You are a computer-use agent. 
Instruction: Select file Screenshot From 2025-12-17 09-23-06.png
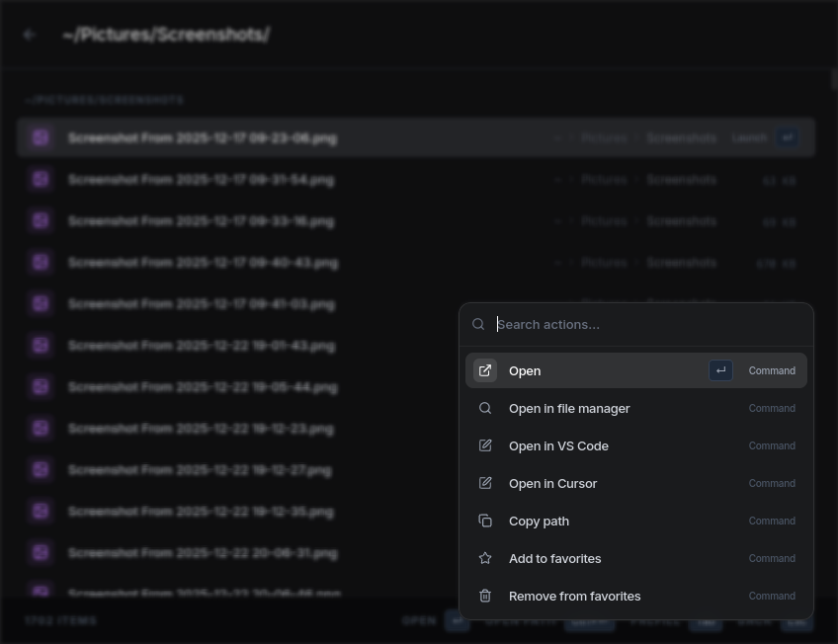416,137
